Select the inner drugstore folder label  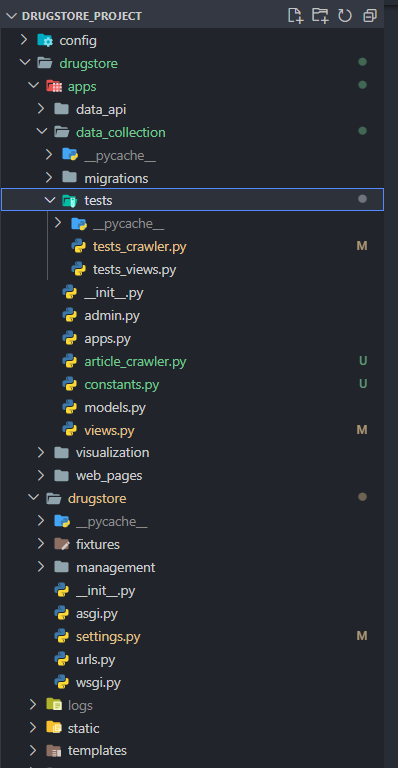coord(97,499)
